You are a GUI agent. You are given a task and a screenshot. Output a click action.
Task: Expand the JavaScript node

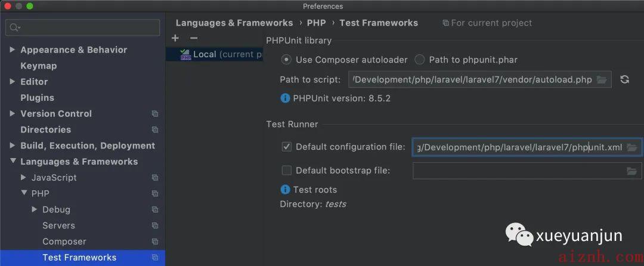[24, 177]
